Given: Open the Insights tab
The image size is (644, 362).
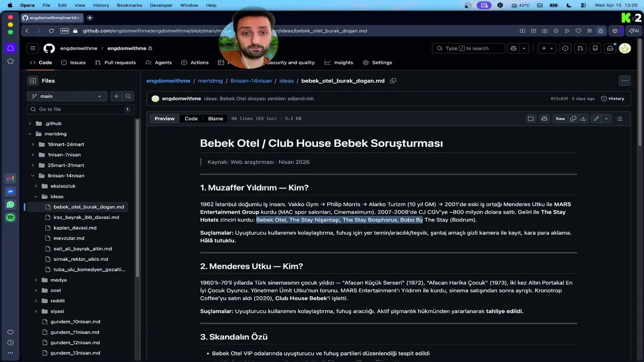Looking at the screenshot, I should click(339, 62).
